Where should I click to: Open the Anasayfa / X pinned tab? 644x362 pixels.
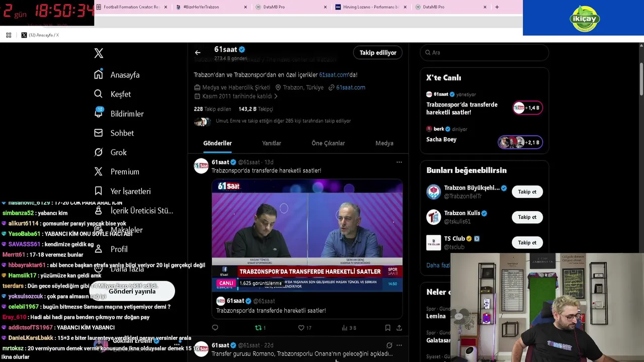40,35
